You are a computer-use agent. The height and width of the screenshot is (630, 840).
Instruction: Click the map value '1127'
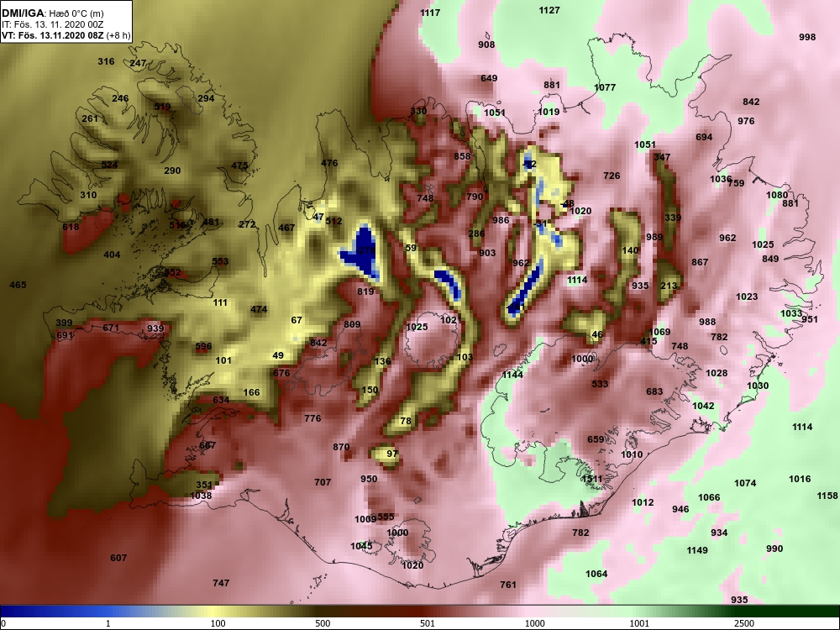click(549, 10)
